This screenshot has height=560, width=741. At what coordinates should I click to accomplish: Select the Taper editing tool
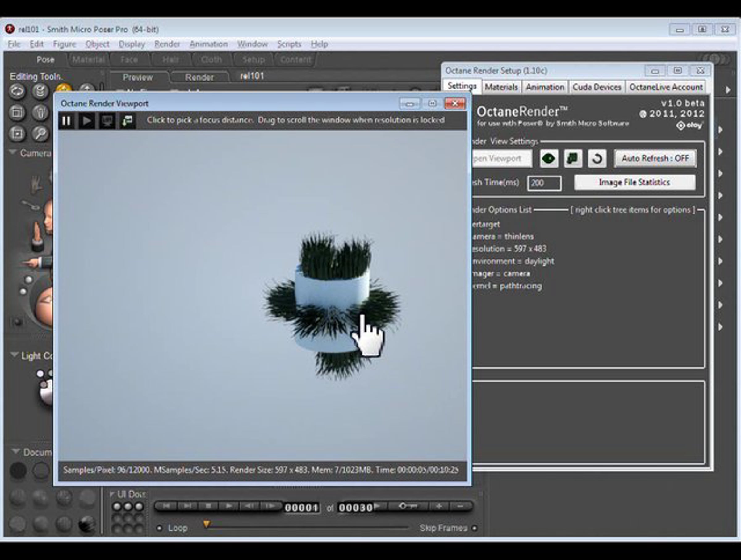[x=40, y=113]
